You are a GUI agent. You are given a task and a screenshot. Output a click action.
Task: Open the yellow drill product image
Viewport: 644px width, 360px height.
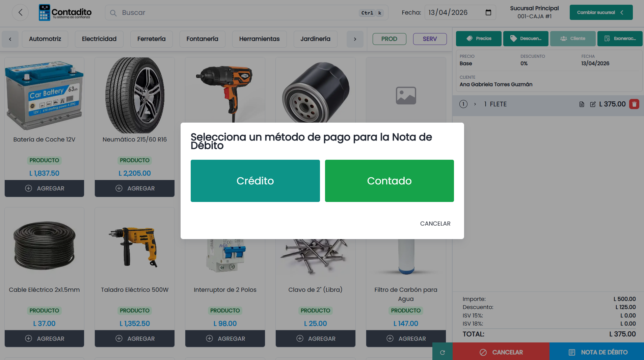click(135, 246)
